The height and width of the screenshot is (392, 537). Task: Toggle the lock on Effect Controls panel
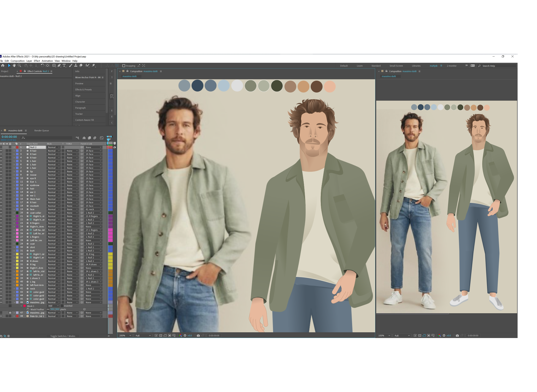point(25,71)
